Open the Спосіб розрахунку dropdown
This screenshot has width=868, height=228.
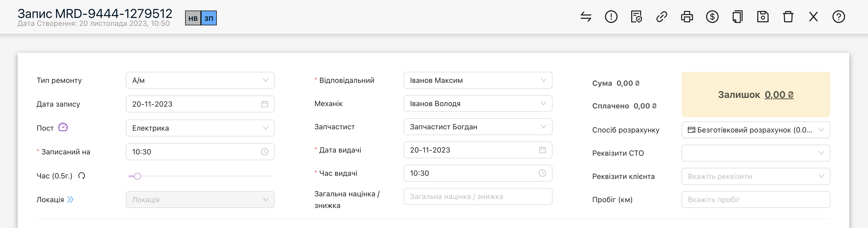(756, 130)
